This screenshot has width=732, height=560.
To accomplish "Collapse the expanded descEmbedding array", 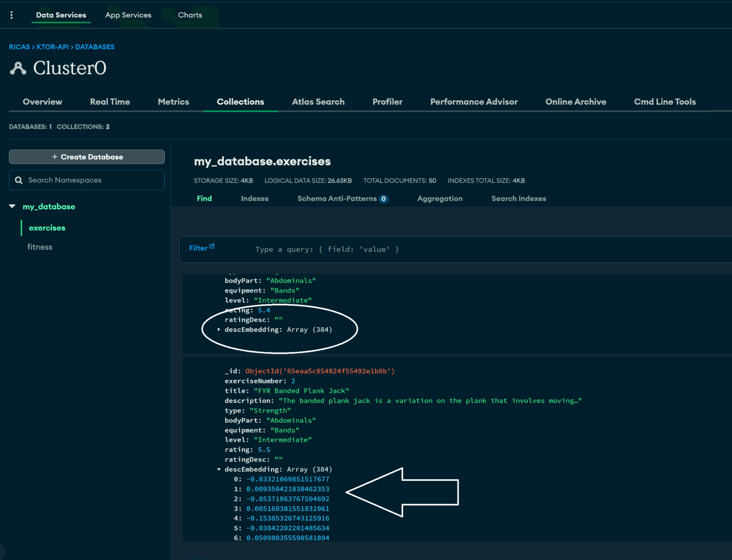I will pyautogui.click(x=219, y=469).
